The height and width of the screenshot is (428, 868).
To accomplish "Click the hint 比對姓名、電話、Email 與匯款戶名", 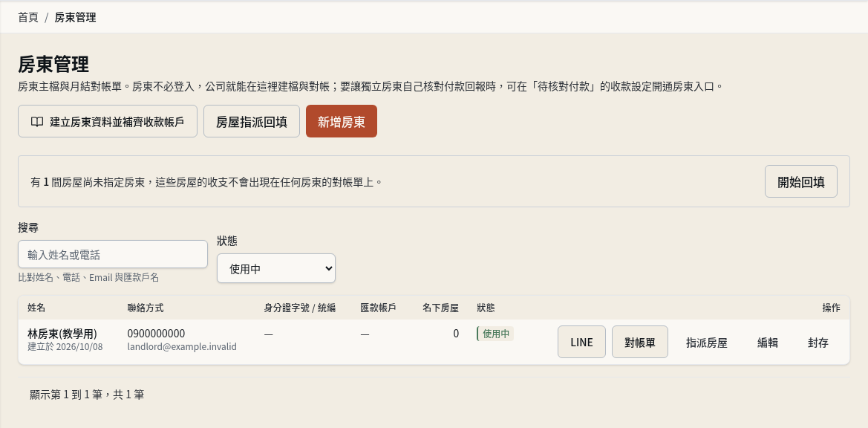I will 88,277.
